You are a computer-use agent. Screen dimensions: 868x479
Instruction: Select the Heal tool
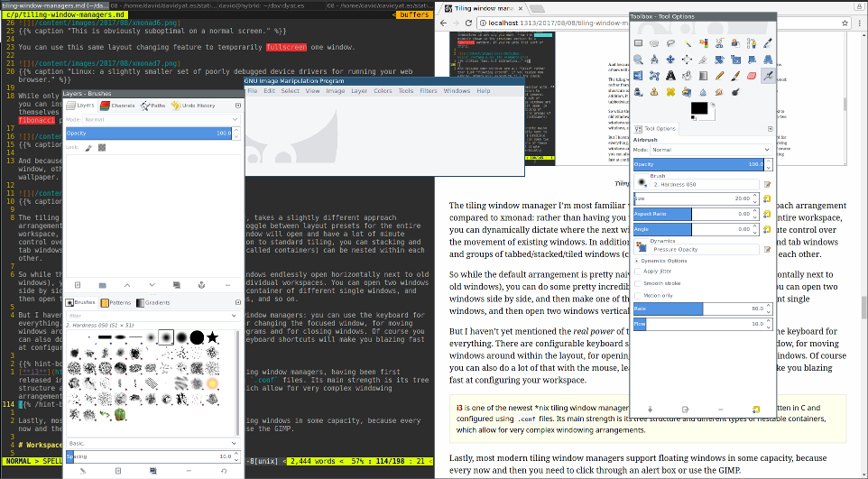(670, 92)
